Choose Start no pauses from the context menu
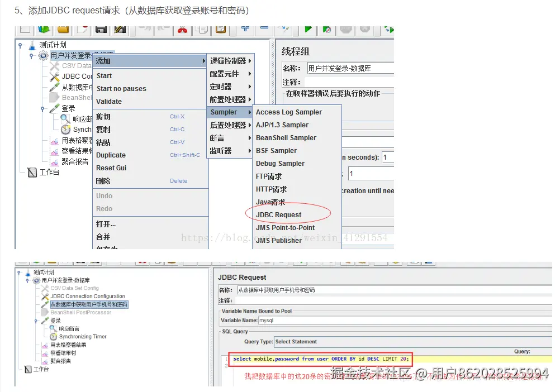 pyautogui.click(x=150, y=89)
